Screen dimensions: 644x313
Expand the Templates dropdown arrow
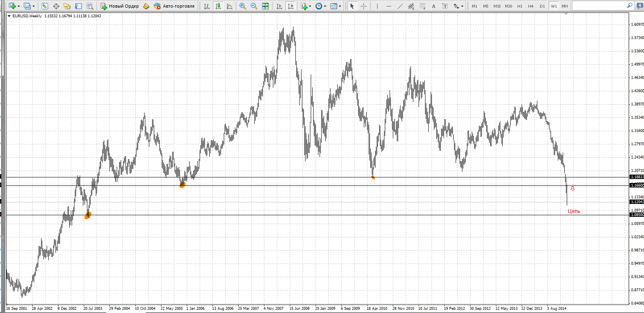340,6
